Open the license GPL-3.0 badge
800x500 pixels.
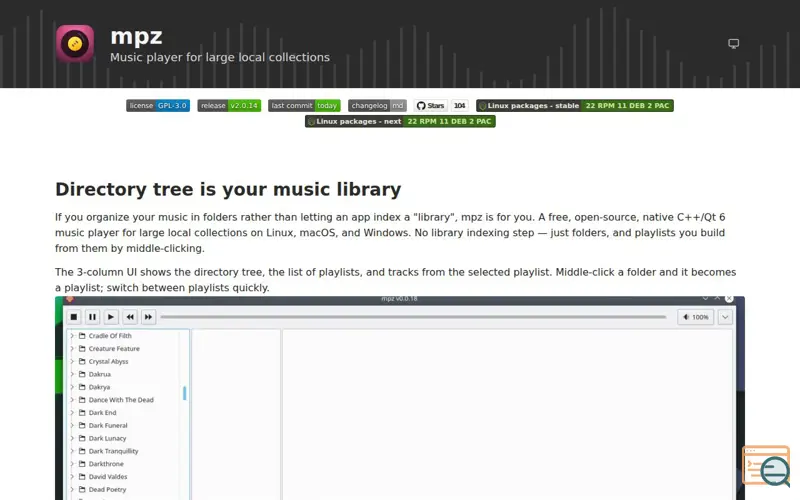(x=158, y=106)
